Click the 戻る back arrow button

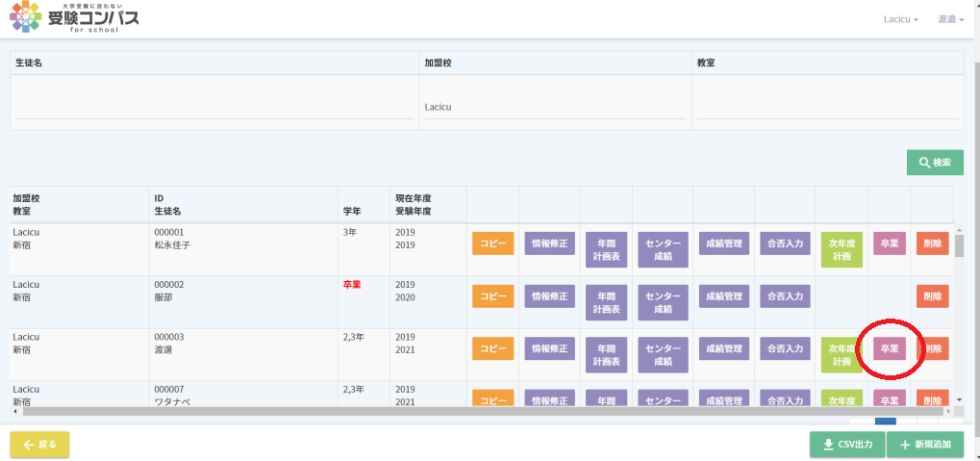(x=39, y=445)
